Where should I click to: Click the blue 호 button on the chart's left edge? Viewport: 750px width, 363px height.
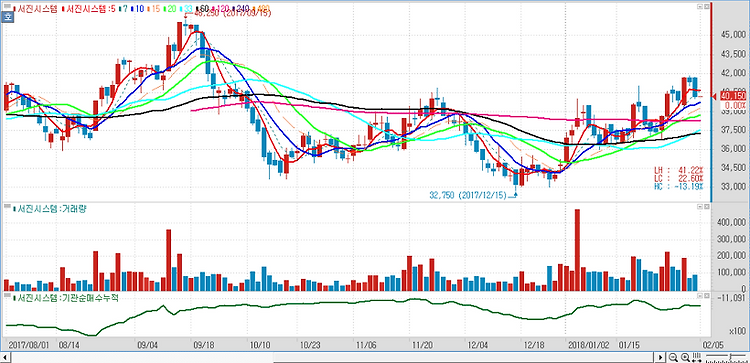coord(7,18)
